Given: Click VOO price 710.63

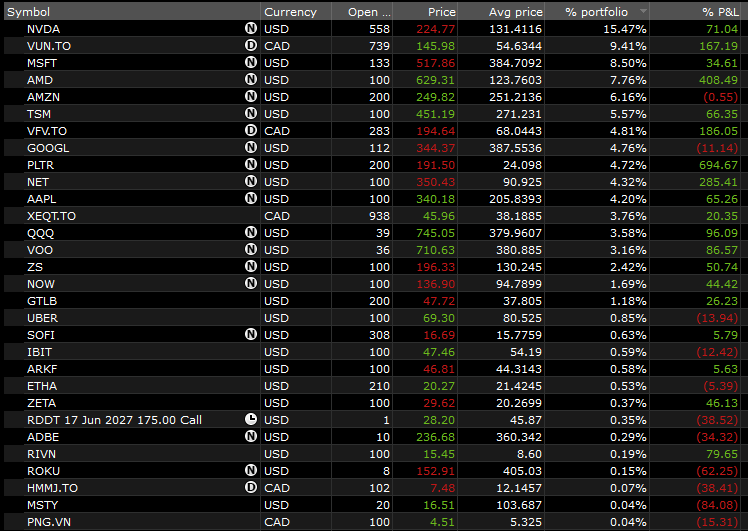Looking at the screenshot, I should coord(436,250).
